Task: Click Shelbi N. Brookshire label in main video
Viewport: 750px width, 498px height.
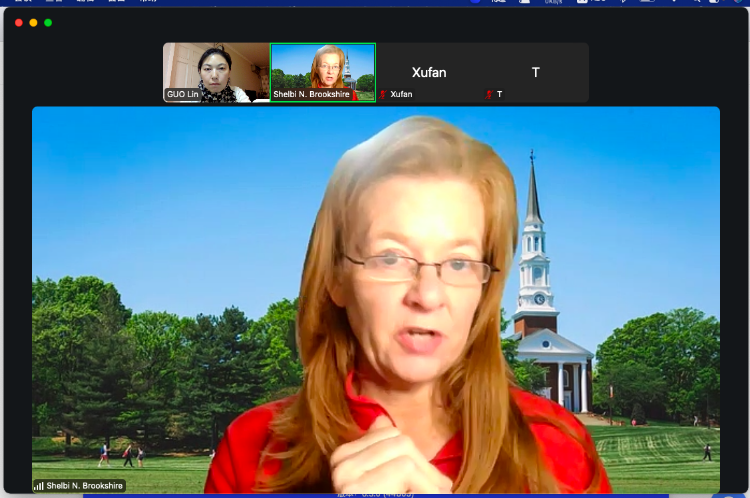Action: tap(84, 486)
